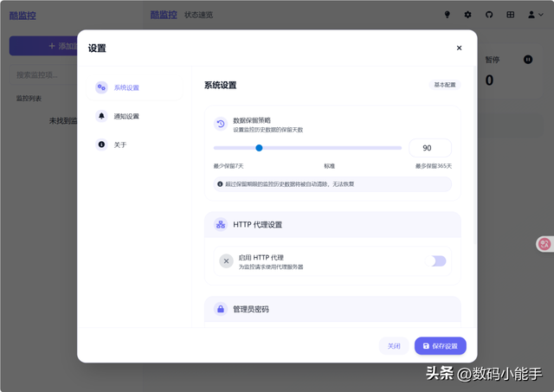Image resolution: width=554 pixels, height=392 pixels.
Task: Click the 关闭 button in dialog footer
Action: coord(394,346)
